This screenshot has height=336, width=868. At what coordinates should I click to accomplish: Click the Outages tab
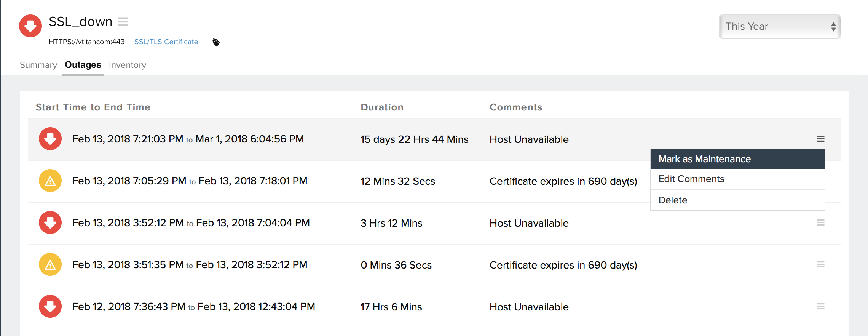(x=83, y=65)
